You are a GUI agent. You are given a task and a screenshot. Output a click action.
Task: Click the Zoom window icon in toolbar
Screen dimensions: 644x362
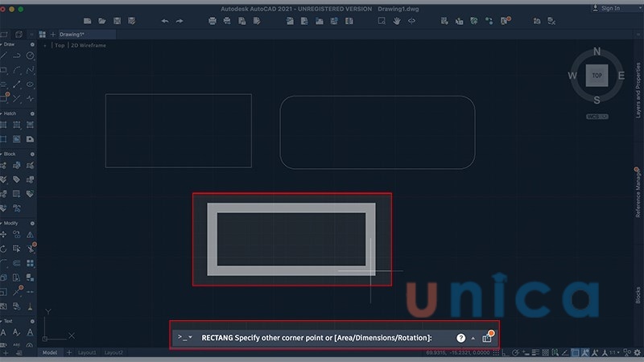point(382,21)
